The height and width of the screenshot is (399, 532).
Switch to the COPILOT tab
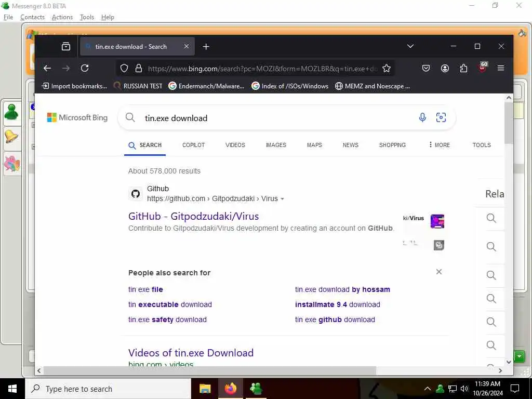pyautogui.click(x=193, y=145)
